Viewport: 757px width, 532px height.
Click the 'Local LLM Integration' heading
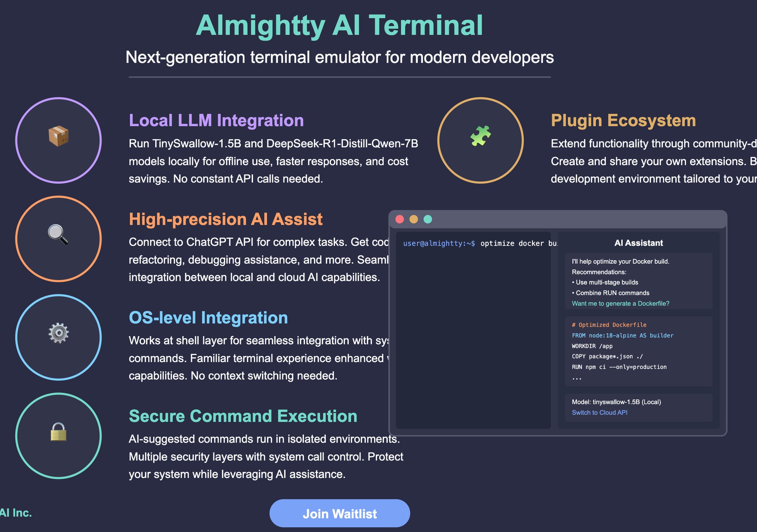pos(216,121)
